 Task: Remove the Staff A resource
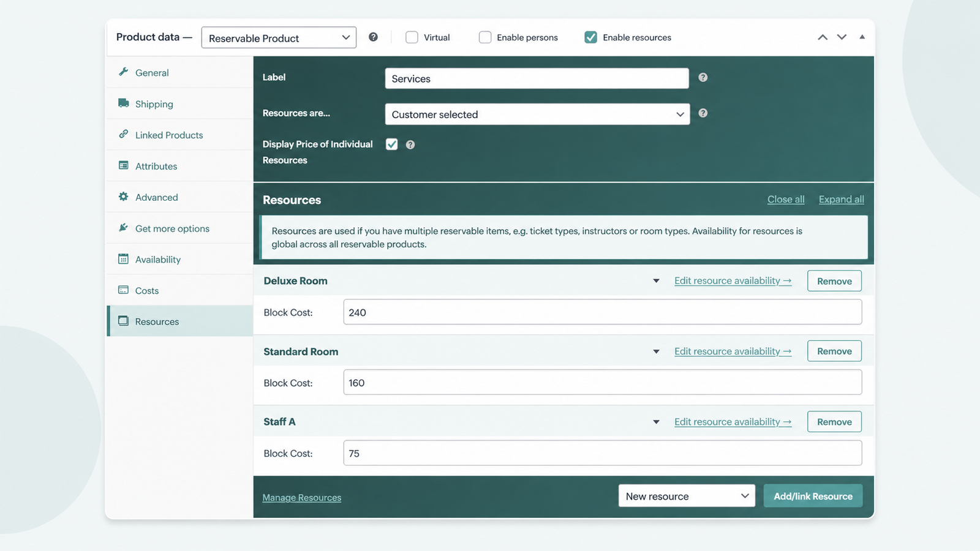pyautogui.click(x=834, y=422)
